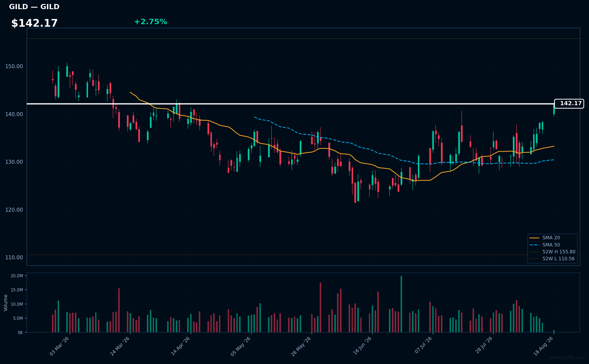
Task: Click the 28 Jul '26 date label
Action: [x=484, y=345]
